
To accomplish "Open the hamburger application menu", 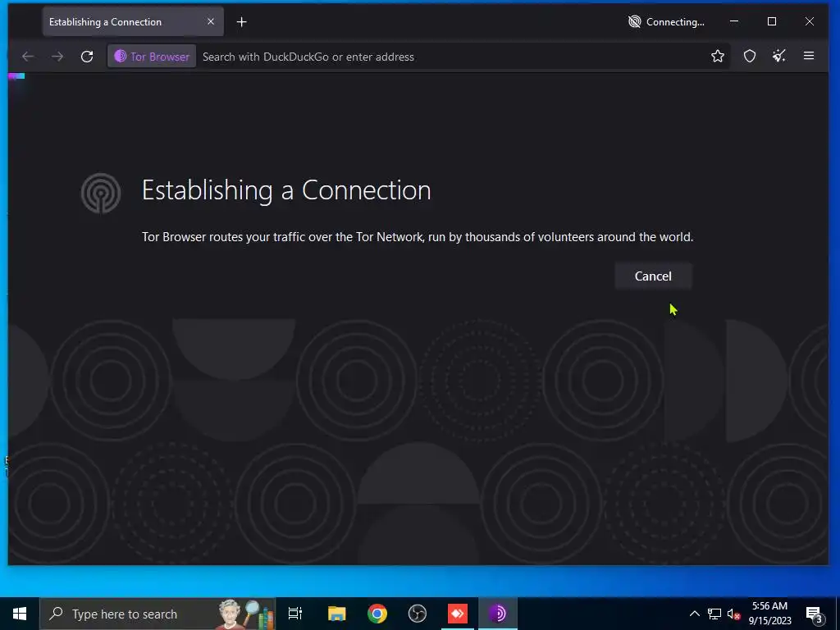I will [x=809, y=56].
